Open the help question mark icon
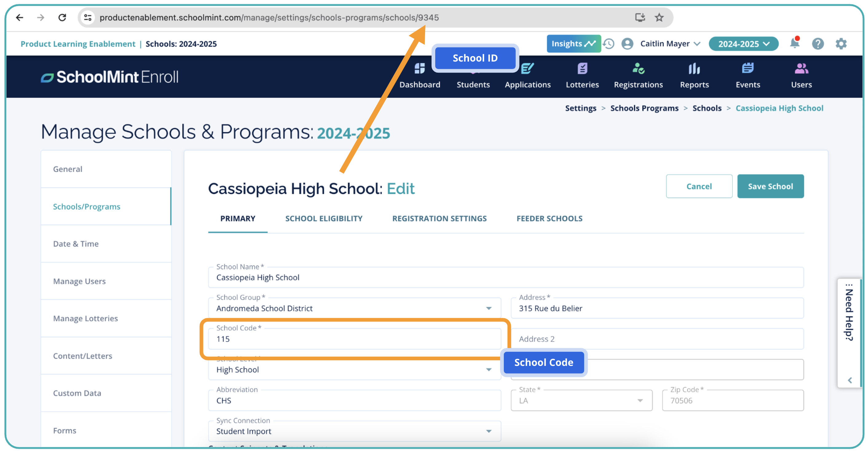This screenshot has width=868, height=453. [x=818, y=44]
